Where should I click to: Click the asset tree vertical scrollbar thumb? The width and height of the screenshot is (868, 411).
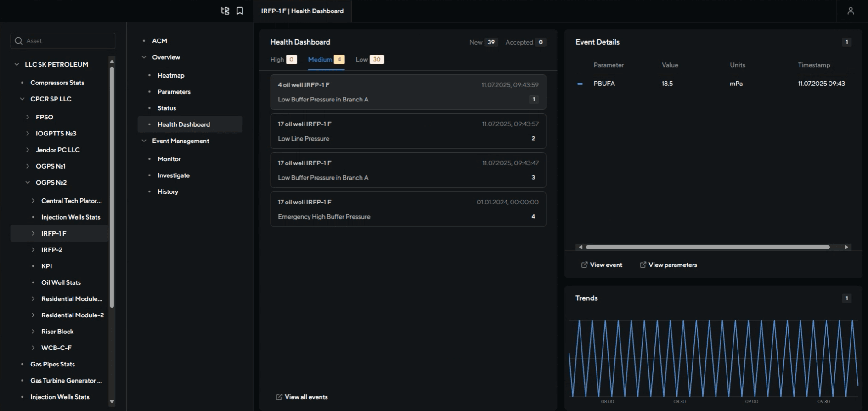click(112, 187)
